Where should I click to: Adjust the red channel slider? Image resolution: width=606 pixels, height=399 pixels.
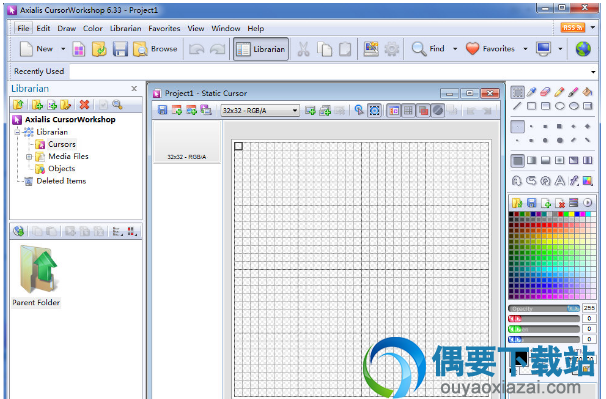tap(544, 319)
